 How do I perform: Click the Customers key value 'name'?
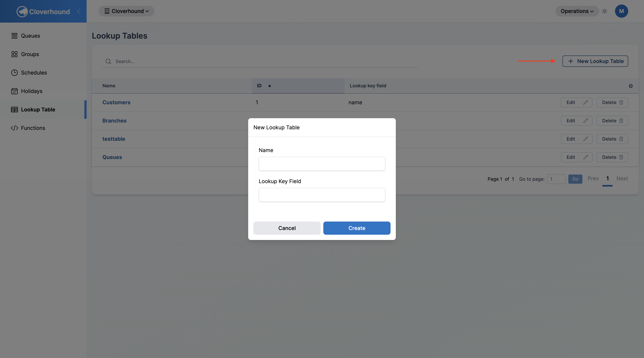[x=355, y=102]
